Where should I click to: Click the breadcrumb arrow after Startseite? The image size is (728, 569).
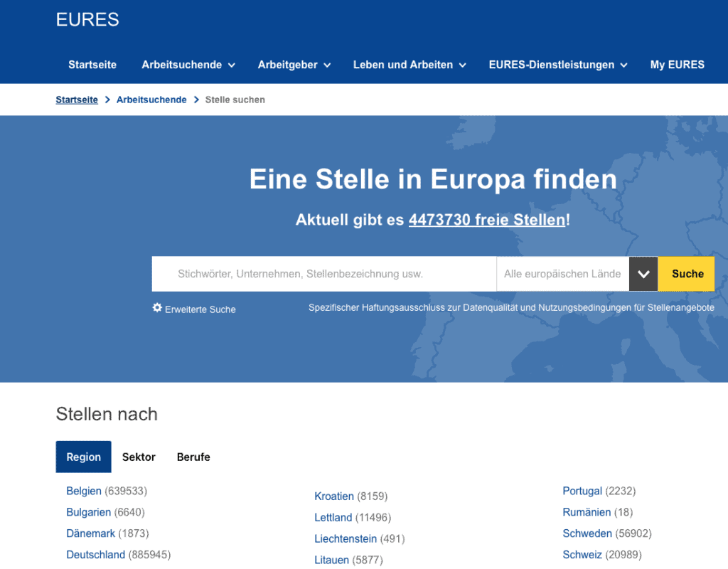[107, 100]
